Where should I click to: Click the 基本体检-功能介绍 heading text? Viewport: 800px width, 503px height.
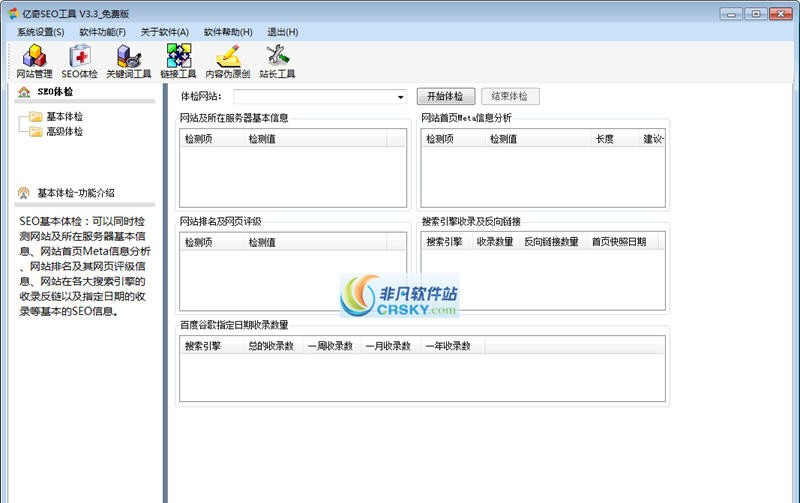[76, 193]
